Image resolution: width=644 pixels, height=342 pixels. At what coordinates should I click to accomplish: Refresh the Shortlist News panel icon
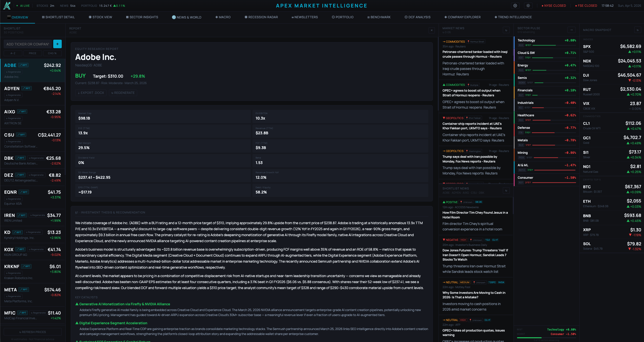[506, 190]
